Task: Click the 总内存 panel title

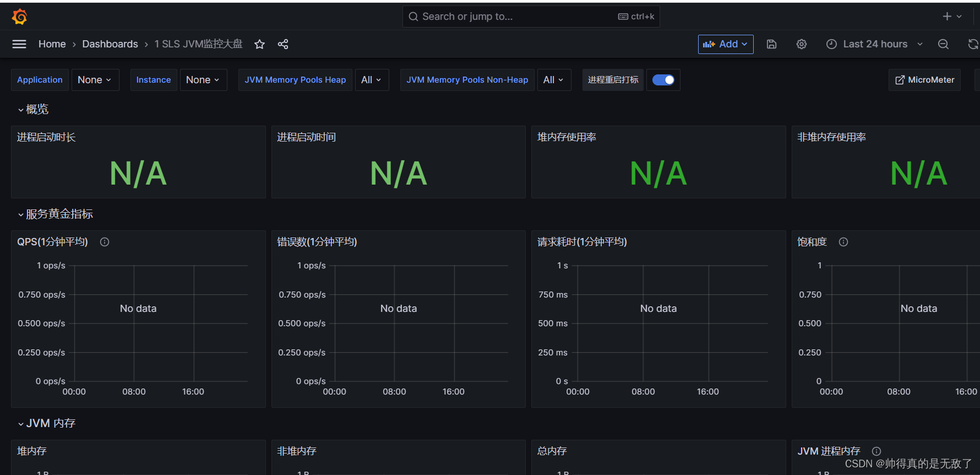Action: pos(552,451)
